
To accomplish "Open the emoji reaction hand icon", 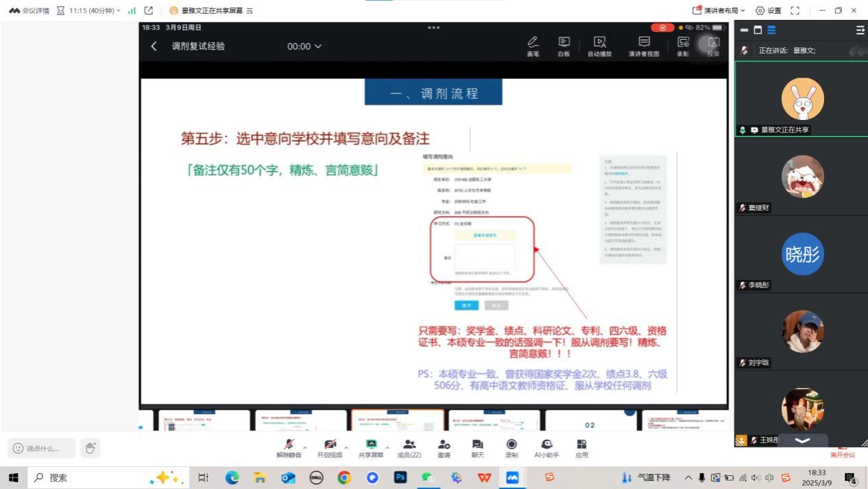I will click(90, 448).
